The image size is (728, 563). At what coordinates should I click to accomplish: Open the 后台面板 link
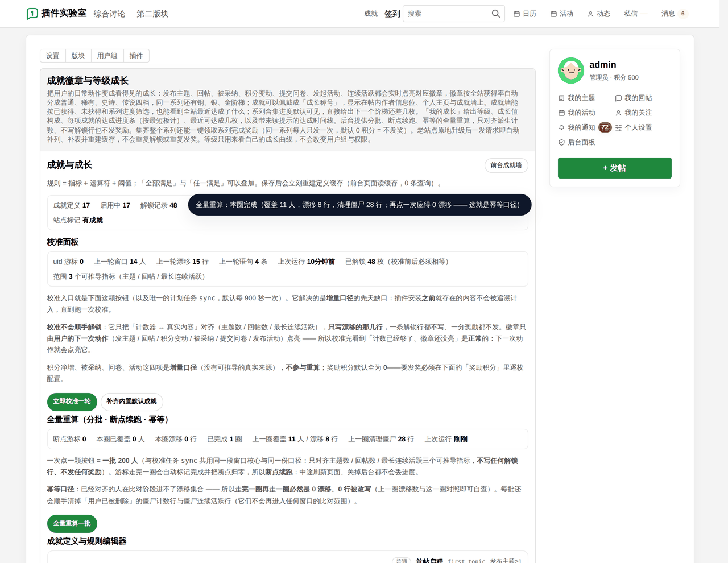[581, 143]
